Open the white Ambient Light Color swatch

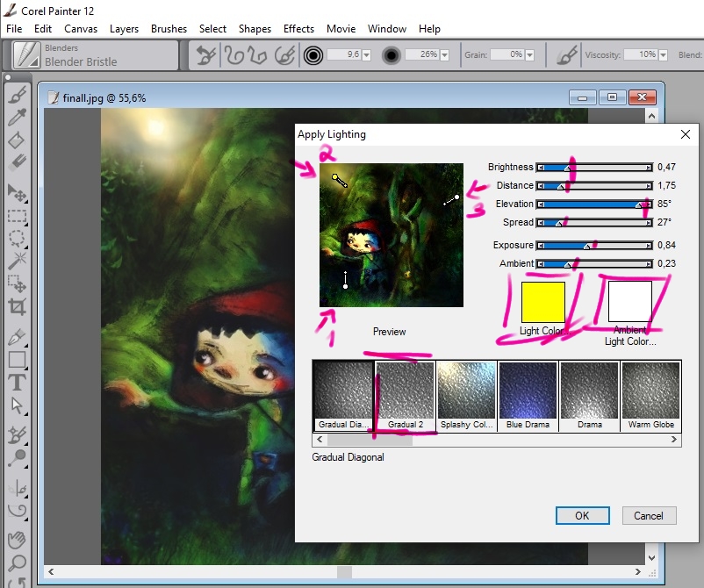tap(630, 301)
